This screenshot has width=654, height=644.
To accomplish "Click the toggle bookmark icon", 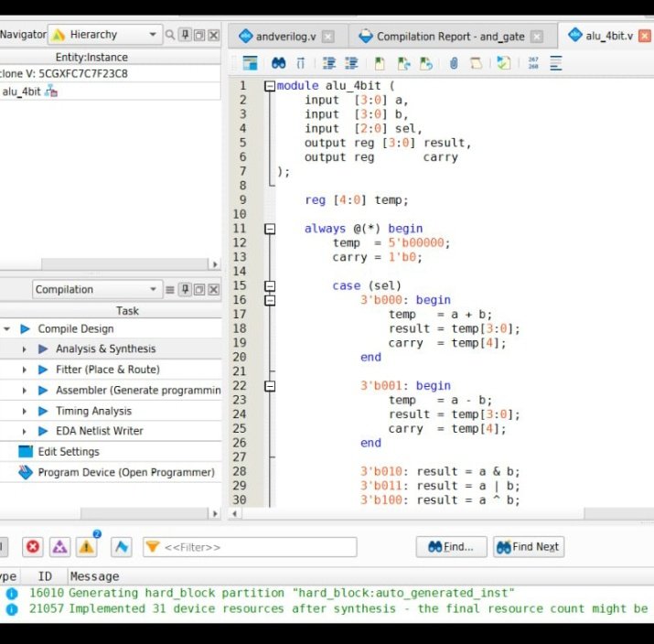I will click(380, 63).
